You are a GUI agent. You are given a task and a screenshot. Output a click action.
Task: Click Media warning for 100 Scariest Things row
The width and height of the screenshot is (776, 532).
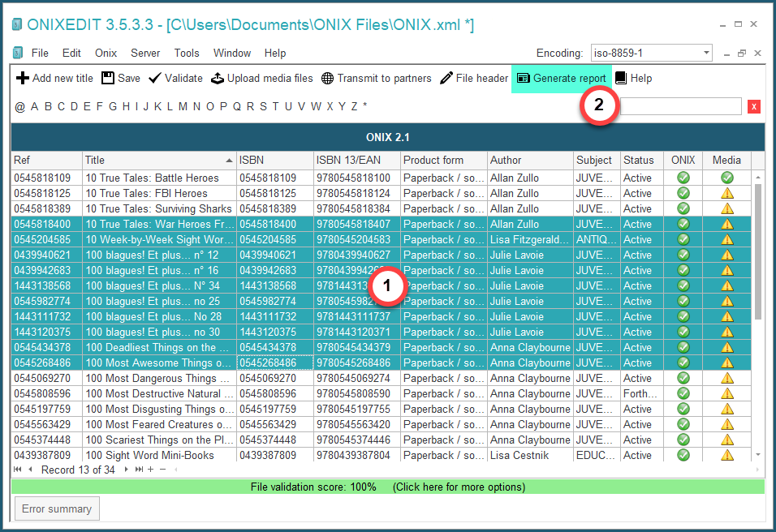(727, 440)
